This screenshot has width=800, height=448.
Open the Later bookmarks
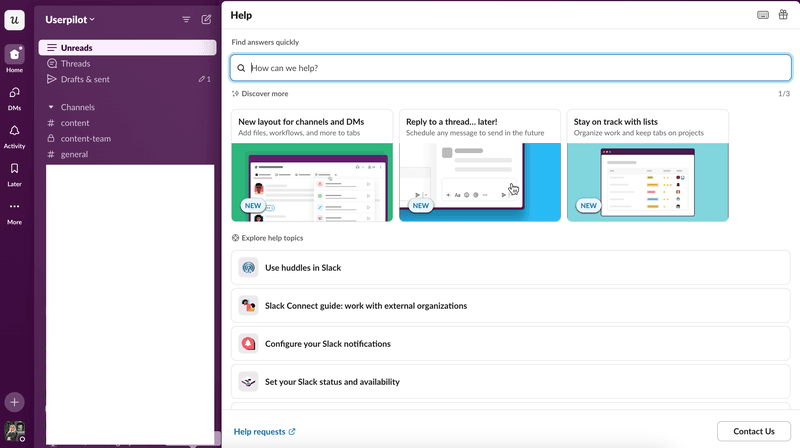coord(14,174)
